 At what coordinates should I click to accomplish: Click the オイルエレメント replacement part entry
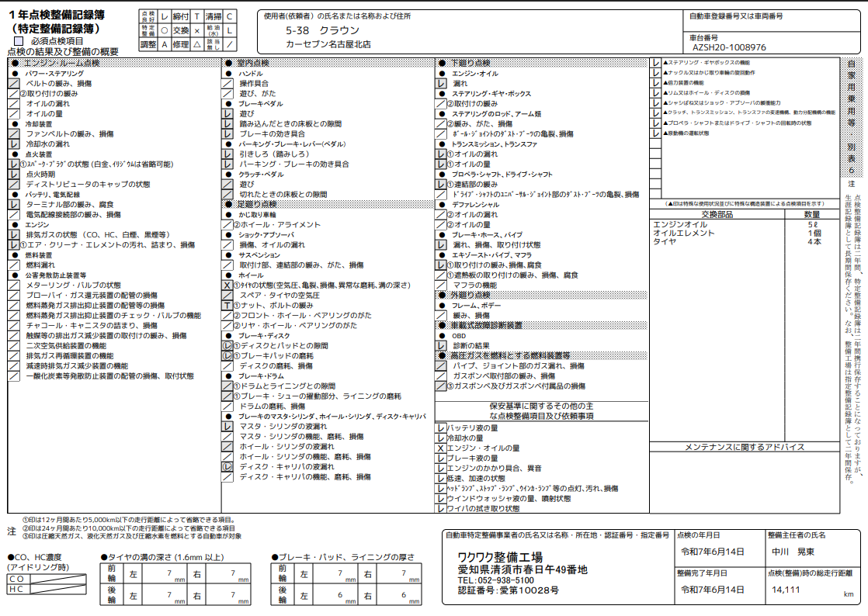684,234
